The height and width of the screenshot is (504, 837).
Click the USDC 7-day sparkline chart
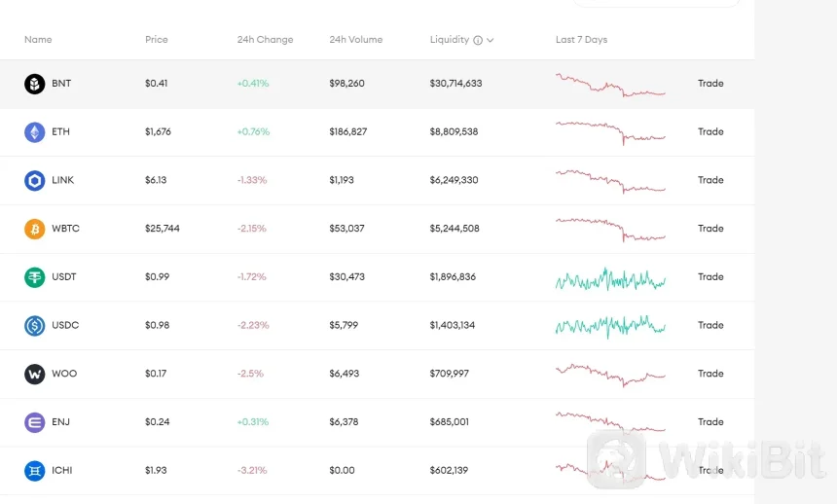coord(610,326)
